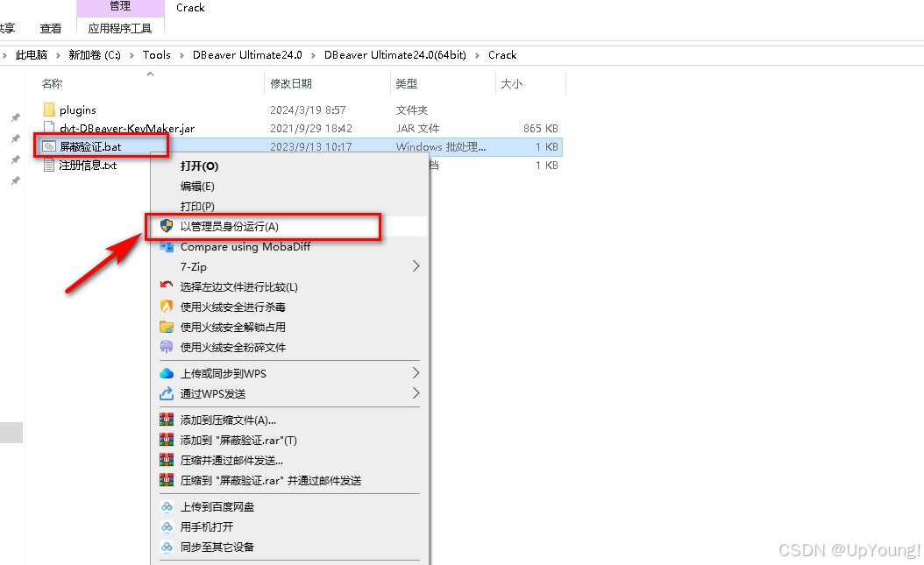Click the WinRAR icon beside 添加到压缩文件(A)...
The height and width of the screenshot is (565, 924).
point(167,420)
